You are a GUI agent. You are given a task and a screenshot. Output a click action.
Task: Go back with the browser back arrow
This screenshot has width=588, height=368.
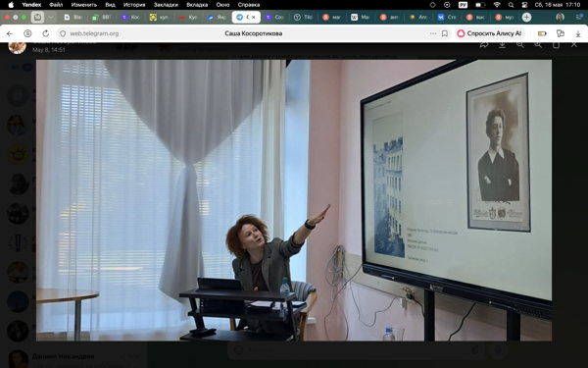(x=10, y=33)
